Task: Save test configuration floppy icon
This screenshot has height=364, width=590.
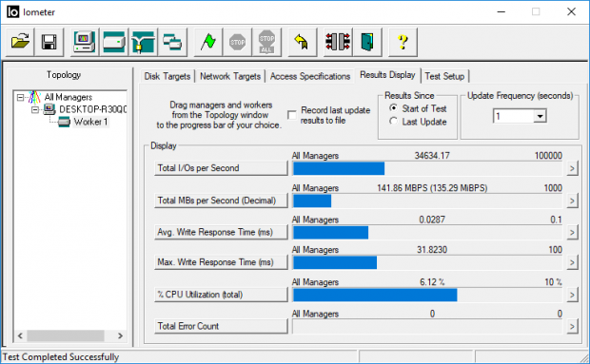Action: point(49,42)
